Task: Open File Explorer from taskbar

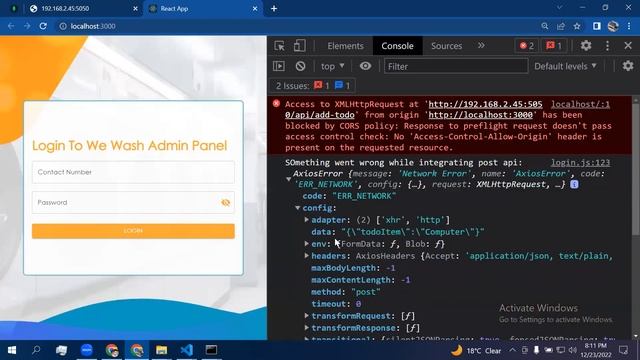Action: tap(162, 350)
